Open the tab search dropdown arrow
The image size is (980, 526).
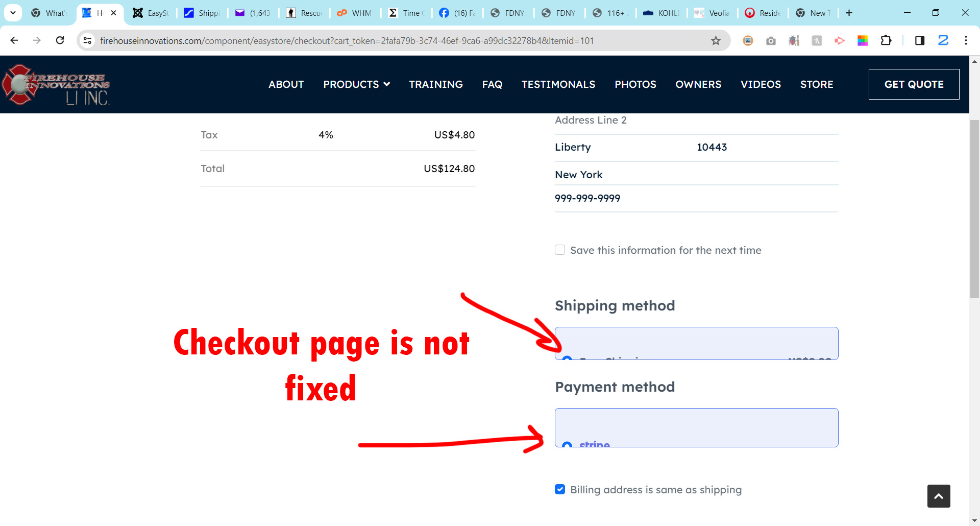tap(13, 13)
